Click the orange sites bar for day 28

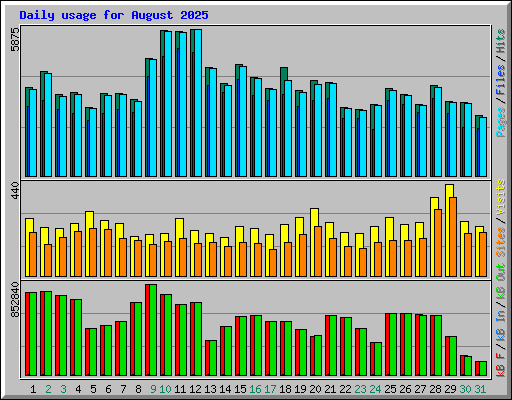(438, 243)
